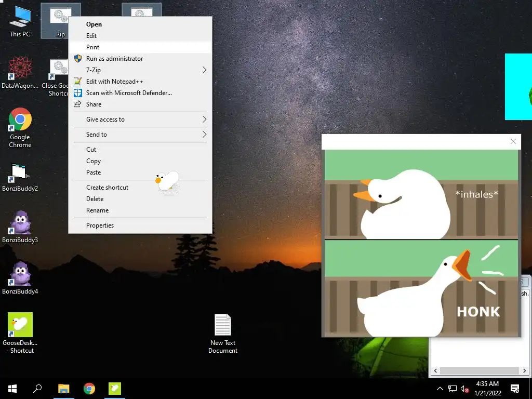532x399 pixels.
Task: Expand 7-Zip submenu
Action: pyautogui.click(x=140, y=70)
